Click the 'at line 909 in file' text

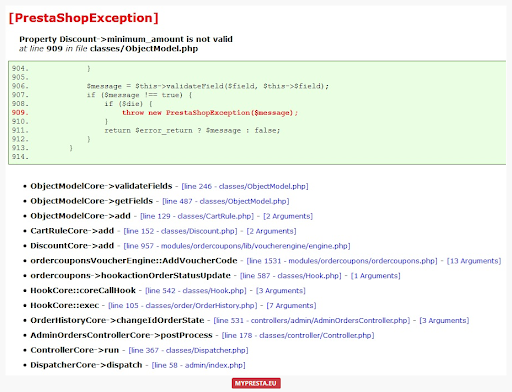point(53,49)
